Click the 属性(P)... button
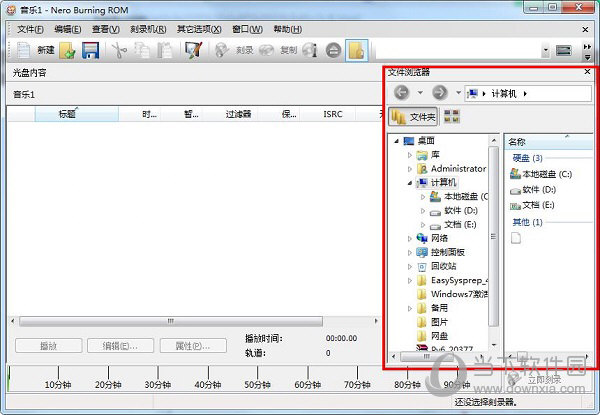The width and height of the screenshot is (600, 415). click(193, 346)
